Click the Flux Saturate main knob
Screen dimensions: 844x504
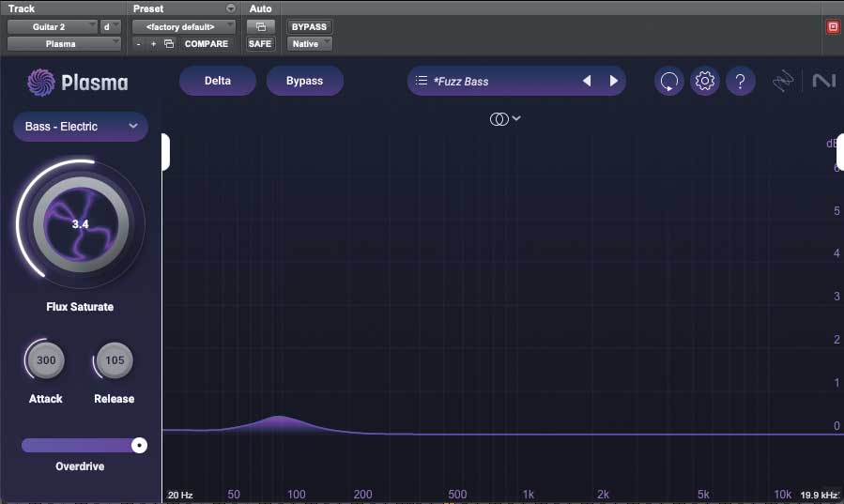81,224
